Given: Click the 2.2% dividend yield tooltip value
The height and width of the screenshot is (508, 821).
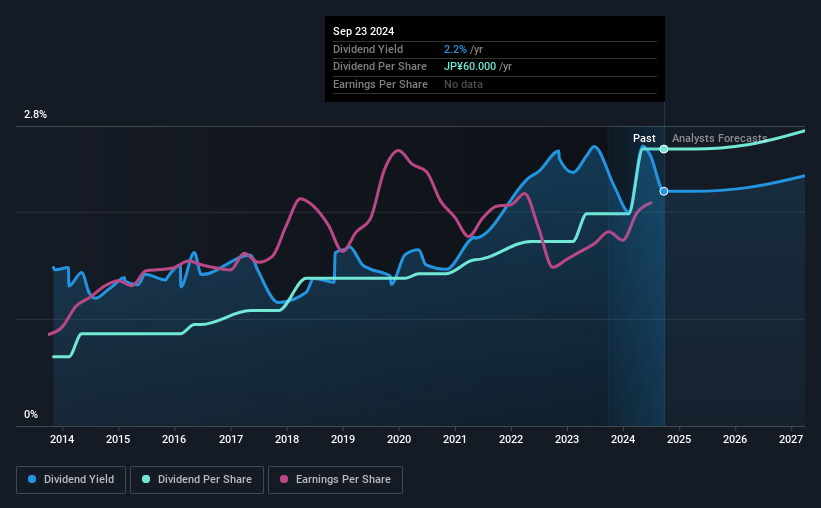Looking at the screenshot, I should 455,49.
